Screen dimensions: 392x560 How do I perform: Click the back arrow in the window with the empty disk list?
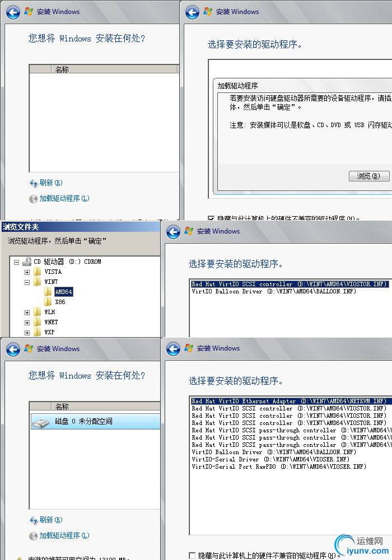click(13, 12)
